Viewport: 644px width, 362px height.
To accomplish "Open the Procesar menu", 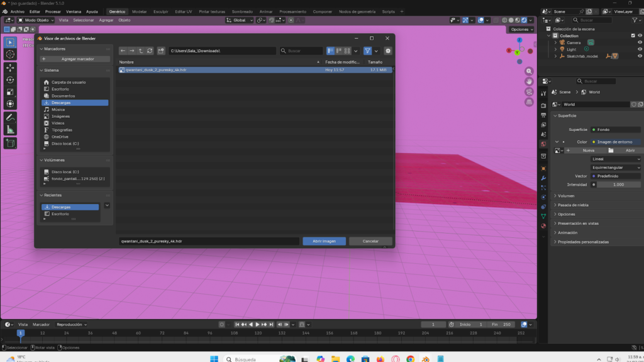I will click(x=53, y=11).
